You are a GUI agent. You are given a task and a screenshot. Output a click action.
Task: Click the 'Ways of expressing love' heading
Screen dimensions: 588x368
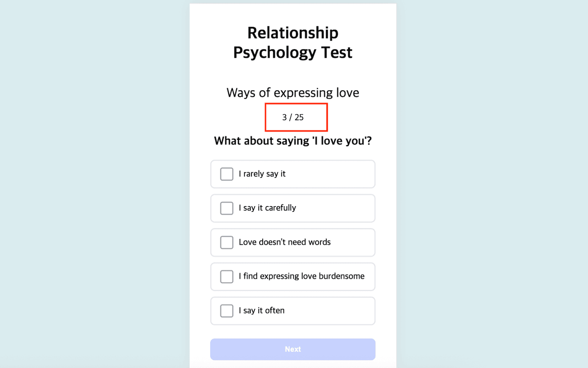click(x=293, y=93)
